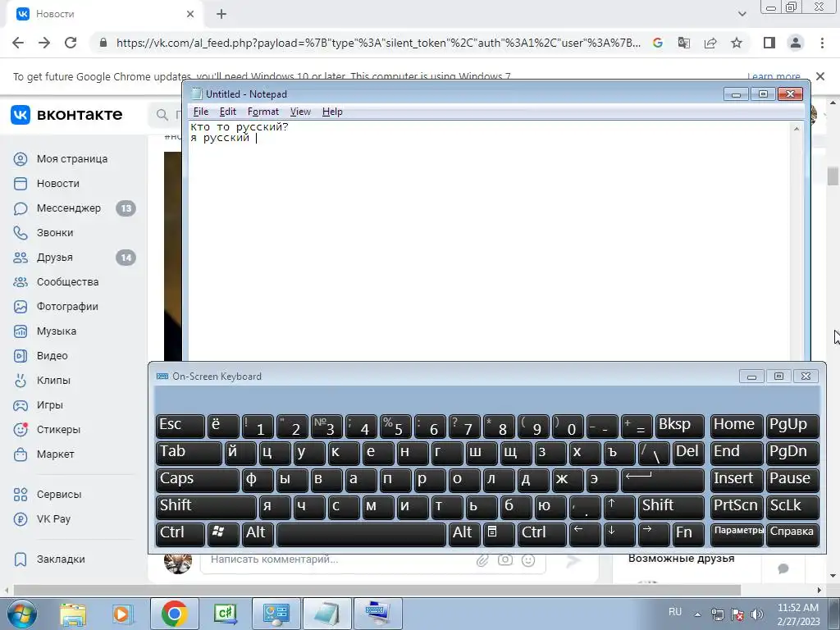Open Игры in VK sidebar

[x=50, y=405]
